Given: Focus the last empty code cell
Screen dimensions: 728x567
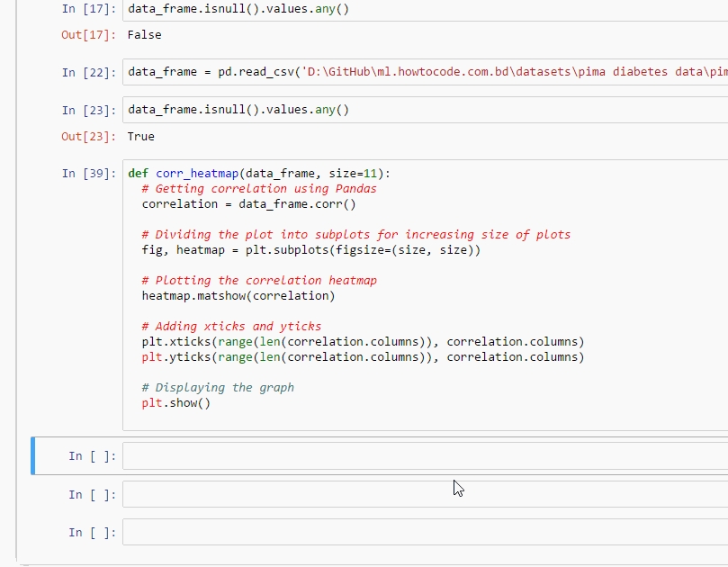Looking at the screenshot, I should (x=423, y=532).
